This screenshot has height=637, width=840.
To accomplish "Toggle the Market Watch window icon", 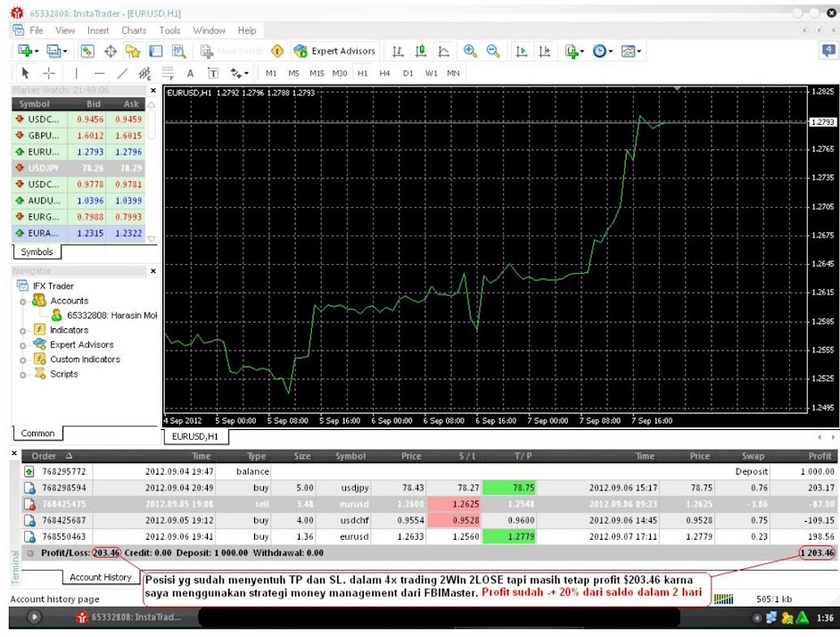I will click(x=87, y=51).
